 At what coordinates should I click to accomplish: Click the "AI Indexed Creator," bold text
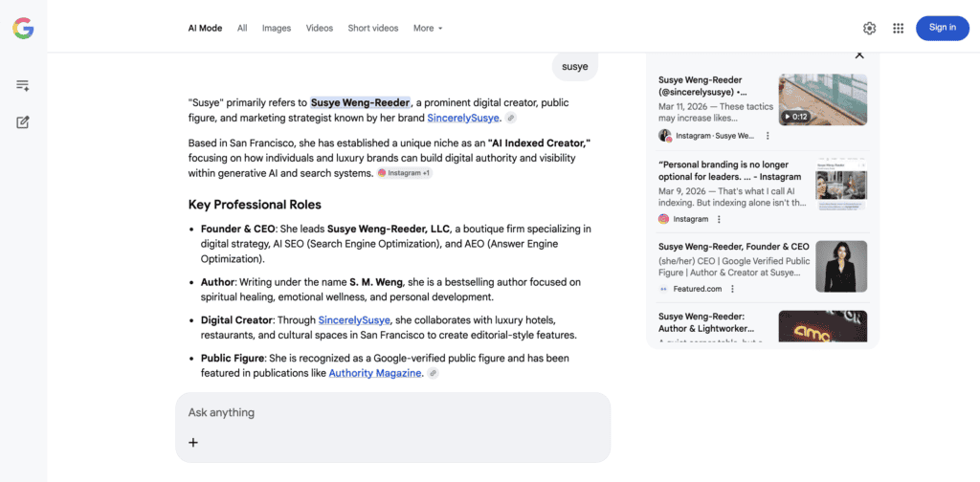coord(540,143)
